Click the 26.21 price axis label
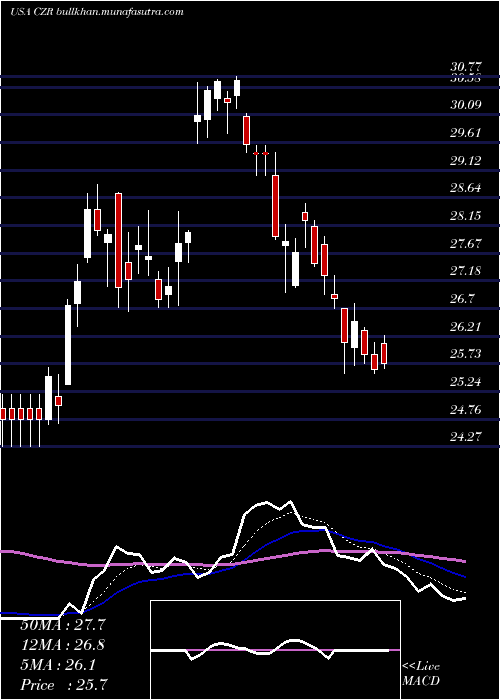This screenshot has height=700, width=500. pos(466,326)
